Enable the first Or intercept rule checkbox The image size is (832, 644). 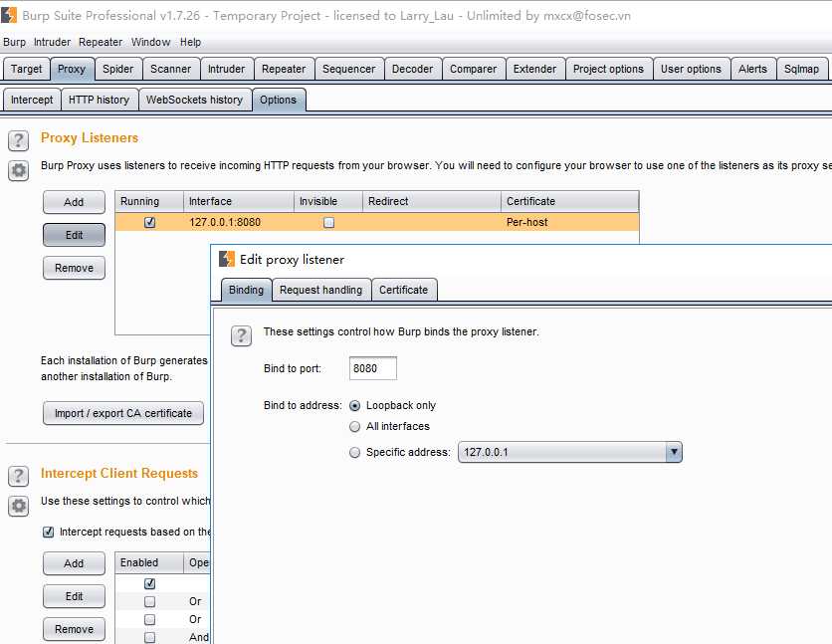[x=149, y=601]
